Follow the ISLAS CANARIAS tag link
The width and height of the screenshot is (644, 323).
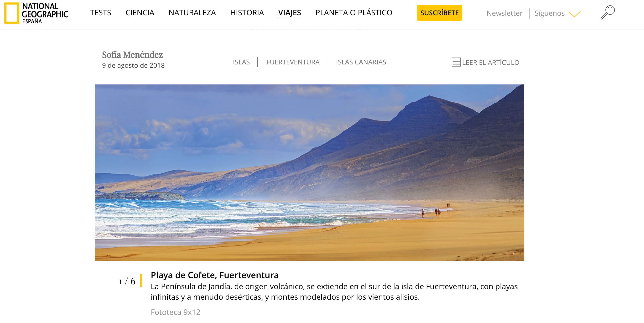[x=361, y=62]
